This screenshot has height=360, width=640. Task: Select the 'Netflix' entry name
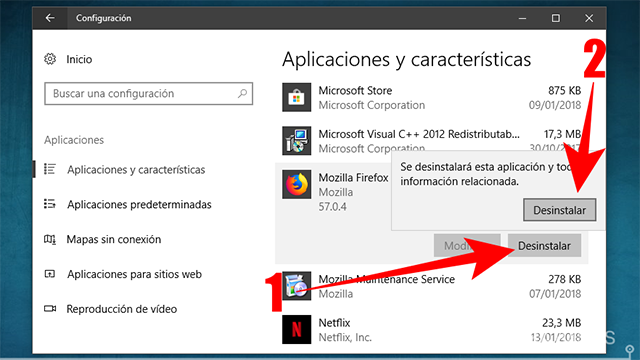pos(334,323)
